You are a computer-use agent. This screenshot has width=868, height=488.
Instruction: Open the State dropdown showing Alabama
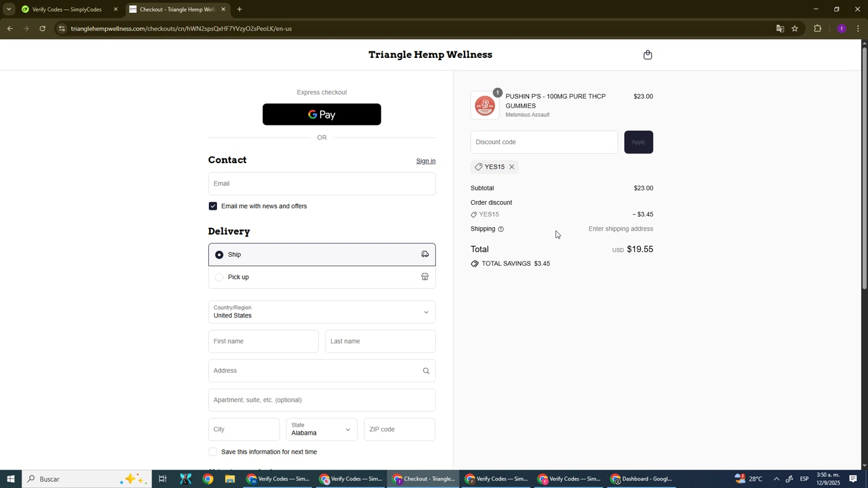click(322, 430)
